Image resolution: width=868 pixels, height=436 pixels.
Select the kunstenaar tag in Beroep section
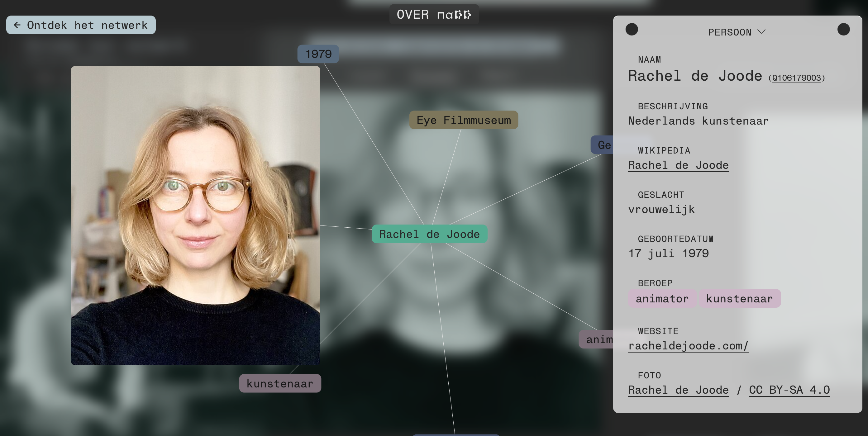point(739,299)
